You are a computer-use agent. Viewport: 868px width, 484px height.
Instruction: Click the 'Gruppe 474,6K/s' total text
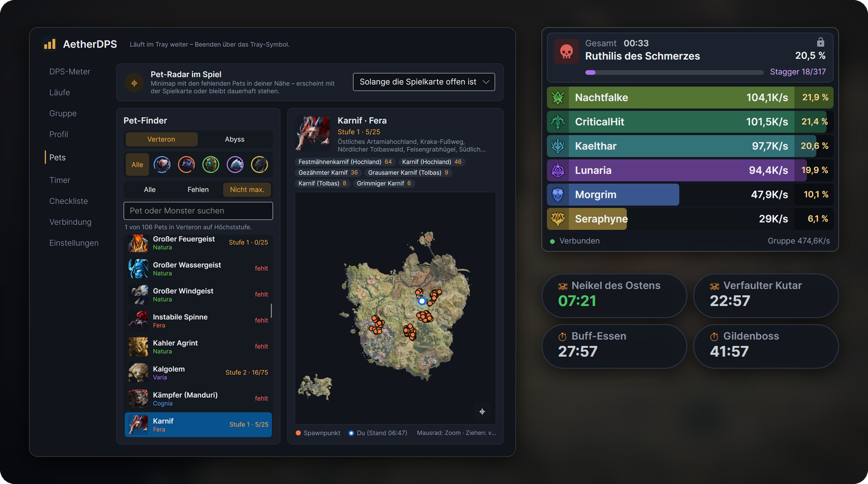pos(799,241)
